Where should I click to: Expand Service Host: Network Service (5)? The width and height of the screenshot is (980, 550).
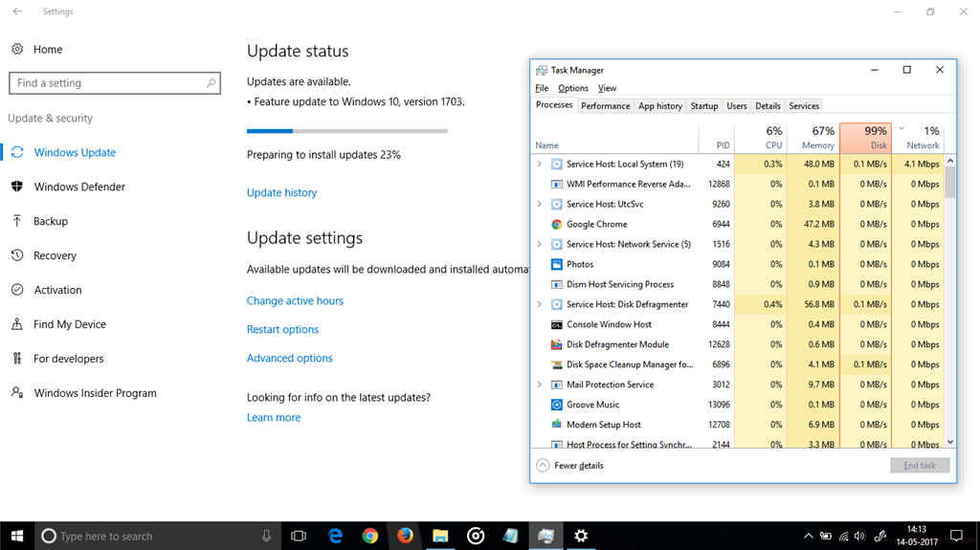(540, 244)
